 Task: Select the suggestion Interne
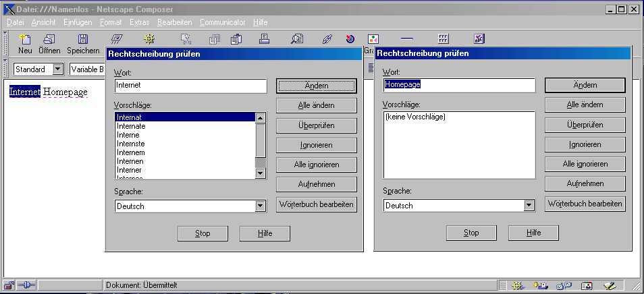(x=185, y=135)
